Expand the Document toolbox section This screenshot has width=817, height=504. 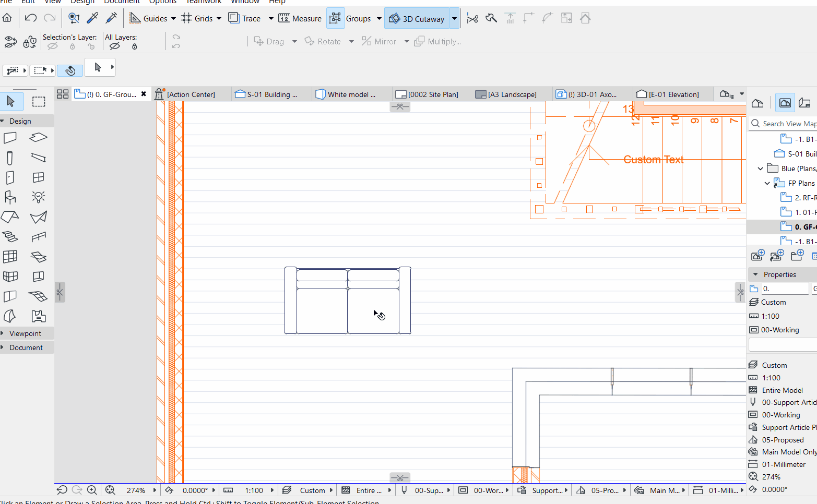(3, 347)
